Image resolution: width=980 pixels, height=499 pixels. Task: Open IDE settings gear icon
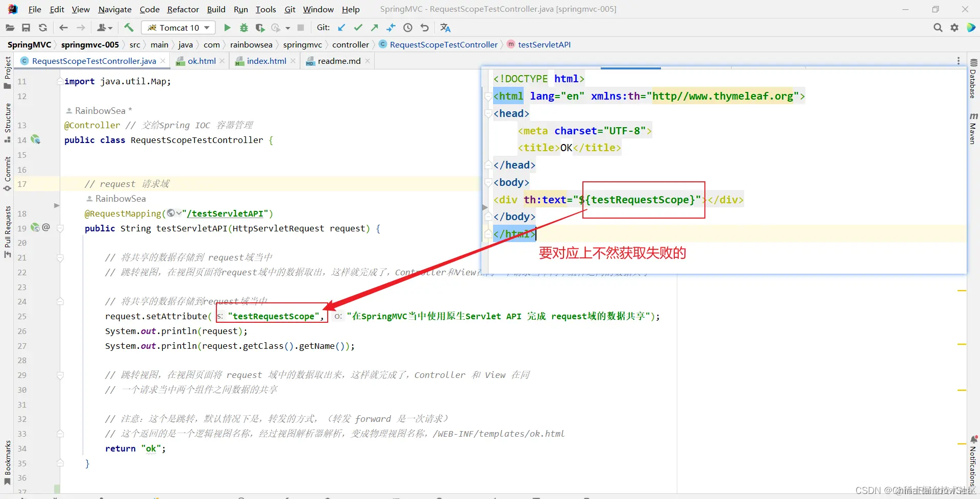tap(954, 28)
